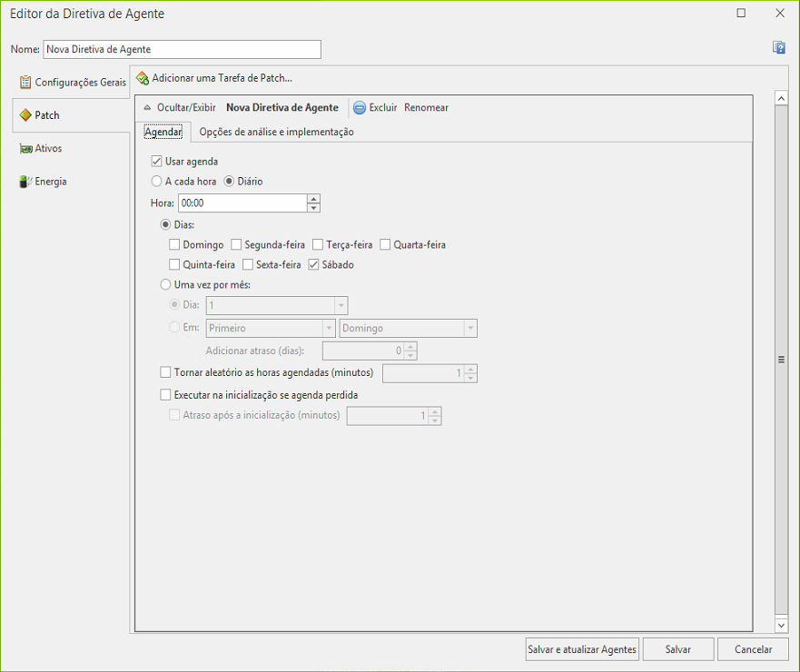Uncheck the Sábado checkbox
Viewport: 800px width, 672px height.
[314, 265]
